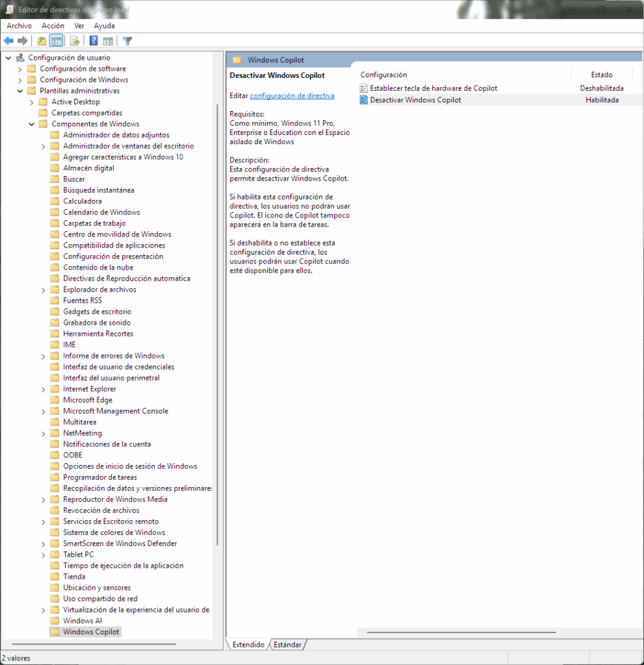
Task: Click the Filter funnel toolbar icon
Action: [127, 41]
